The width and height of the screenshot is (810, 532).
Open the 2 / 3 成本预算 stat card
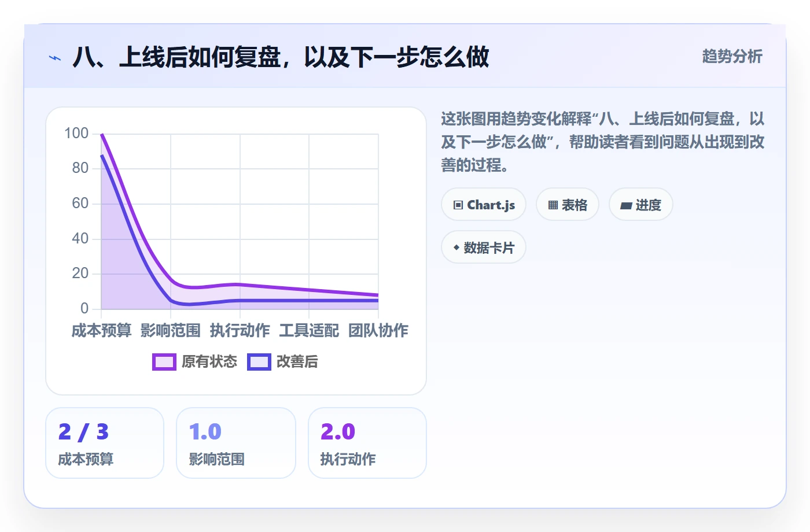click(105, 443)
